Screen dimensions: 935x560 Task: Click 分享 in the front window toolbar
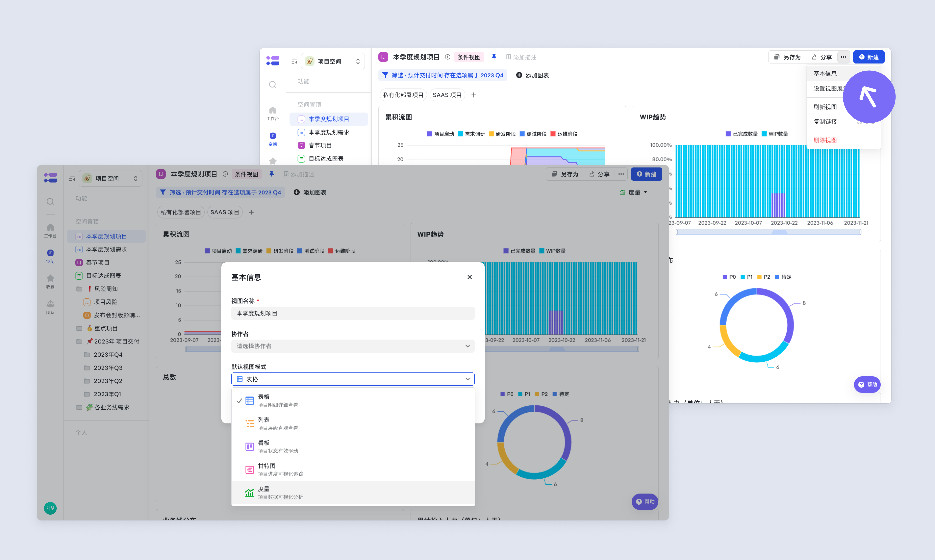tap(599, 174)
